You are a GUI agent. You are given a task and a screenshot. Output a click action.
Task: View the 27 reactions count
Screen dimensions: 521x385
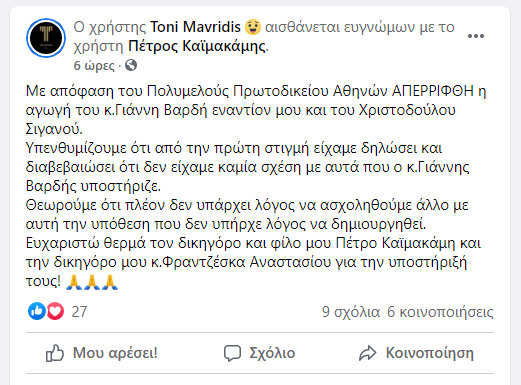[79, 312]
